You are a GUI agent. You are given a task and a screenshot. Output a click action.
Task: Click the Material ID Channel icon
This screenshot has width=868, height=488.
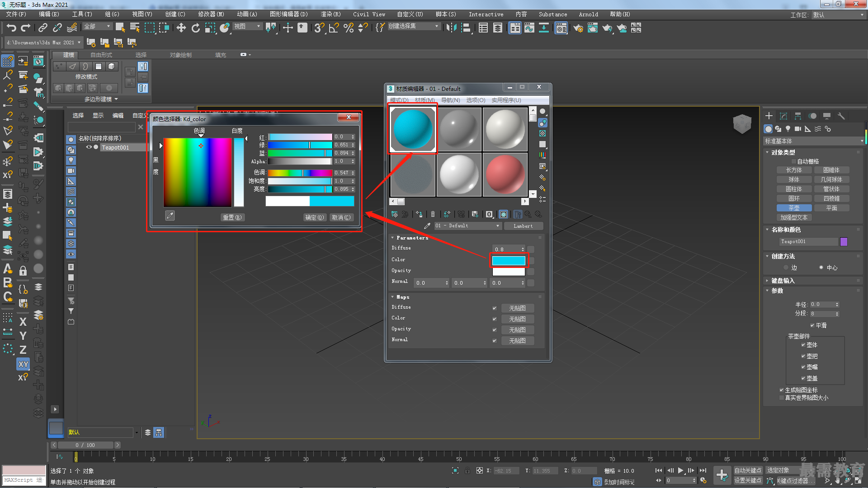489,214
